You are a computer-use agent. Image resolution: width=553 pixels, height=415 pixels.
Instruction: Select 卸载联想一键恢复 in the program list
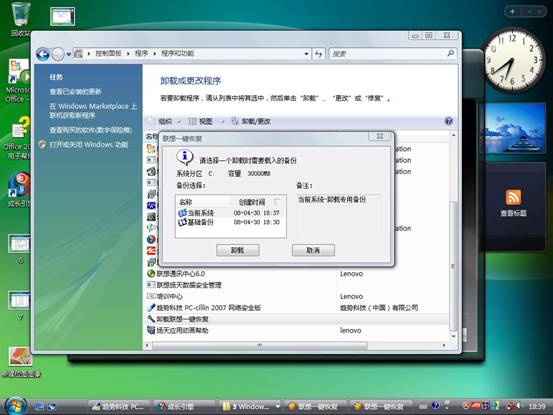tap(182, 319)
